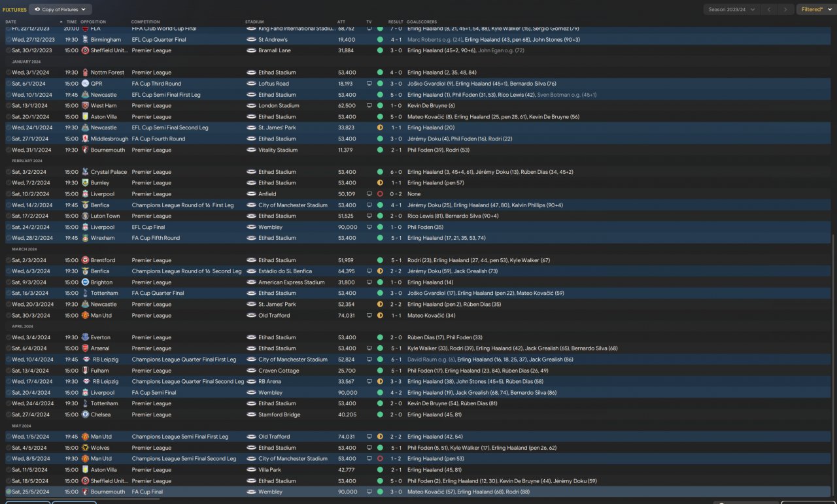Tick the selector for the Sat, 10/2/2024 fixture
This screenshot has height=504, width=837.
[x=9, y=194]
